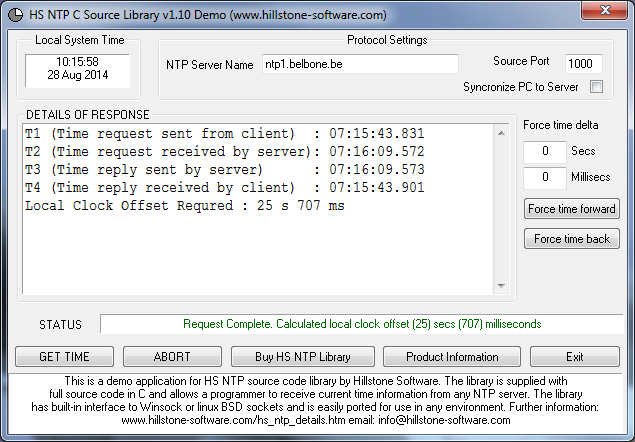Click the date 28 Aug 2014
Image resolution: width=635 pixels, height=442 pixels.
(77, 75)
